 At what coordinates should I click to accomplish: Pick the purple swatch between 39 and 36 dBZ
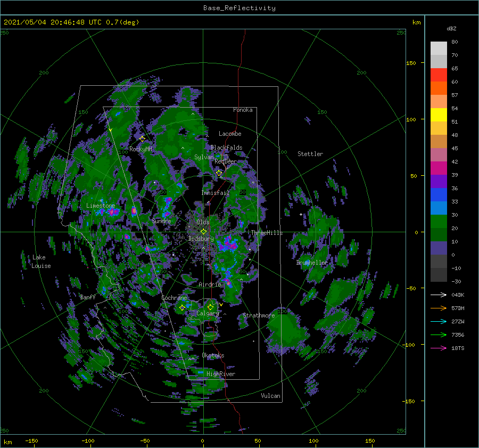(x=439, y=182)
